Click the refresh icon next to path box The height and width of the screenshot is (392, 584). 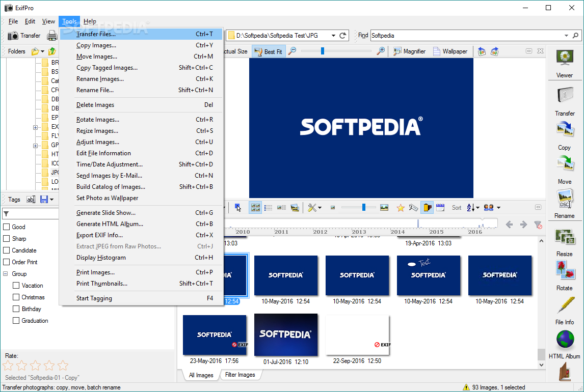[x=342, y=36]
